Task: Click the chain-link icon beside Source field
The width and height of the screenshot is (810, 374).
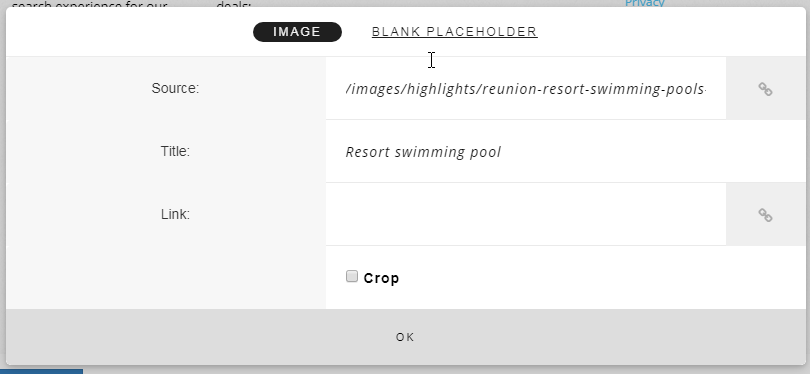Action: pos(765,89)
